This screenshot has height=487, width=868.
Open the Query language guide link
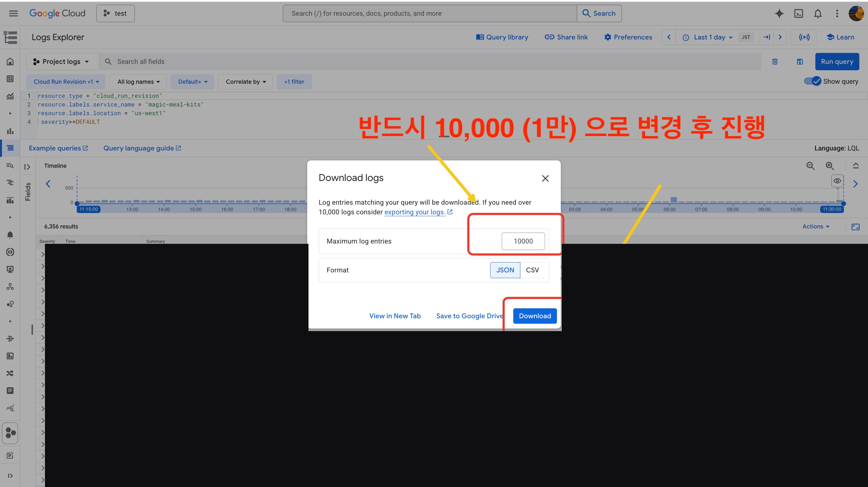(x=142, y=148)
